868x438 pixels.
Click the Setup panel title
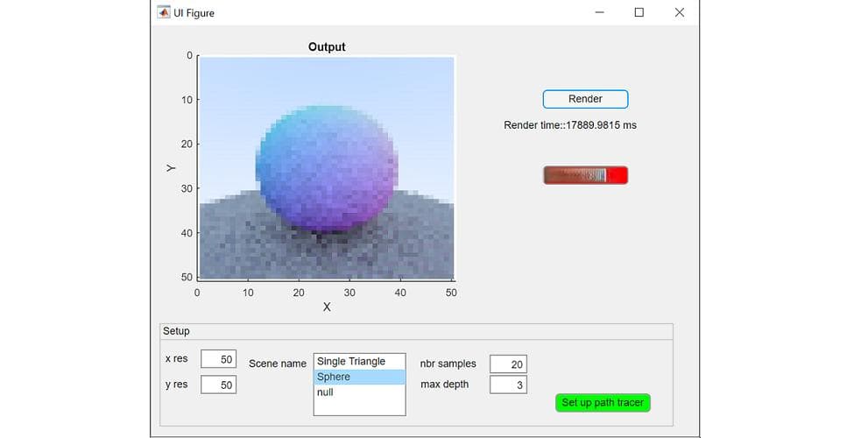click(x=176, y=331)
